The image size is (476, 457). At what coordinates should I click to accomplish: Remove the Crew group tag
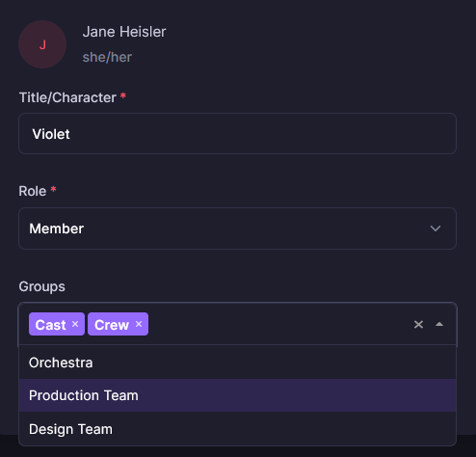pyautogui.click(x=139, y=324)
